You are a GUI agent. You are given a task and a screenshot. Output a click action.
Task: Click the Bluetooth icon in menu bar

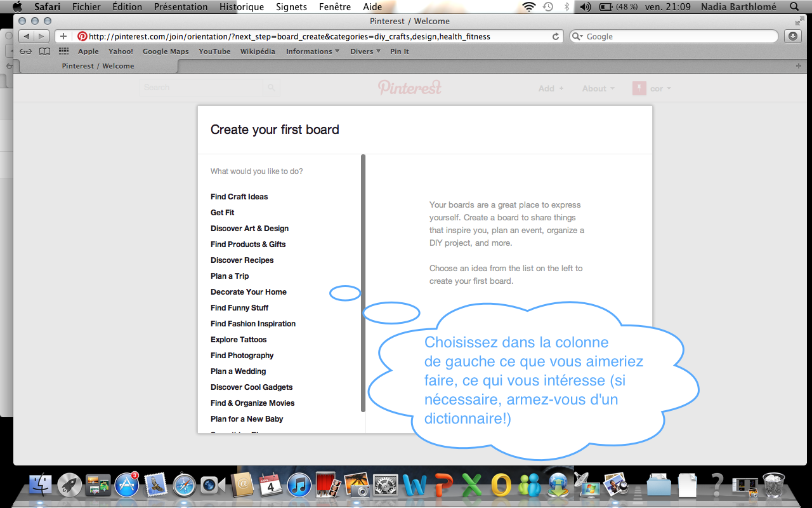pos(566,7)
